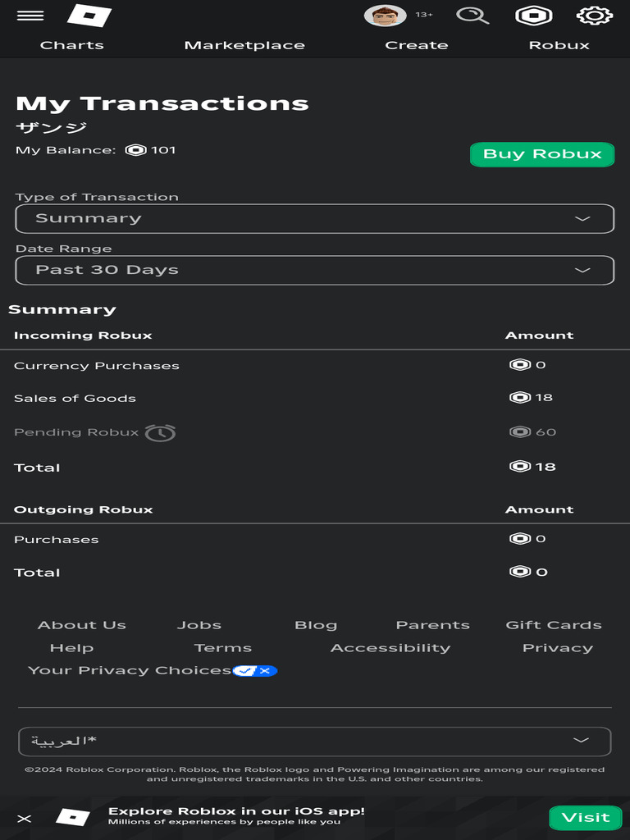Click the search magnifier icon
The width and height of the screenshot is (630, 840).
coord(472,16)
